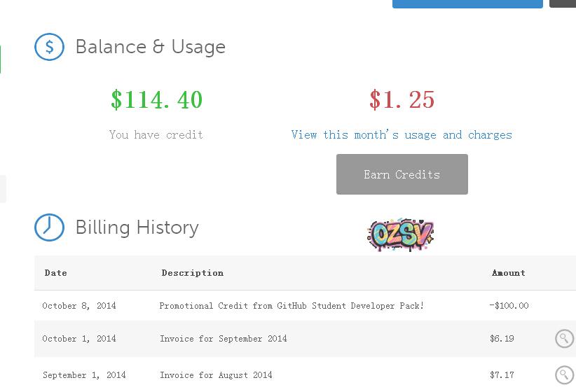Click the green $114.40 credit balance
The height and width of the screenshot is (392, 576).
pos(156,100)
